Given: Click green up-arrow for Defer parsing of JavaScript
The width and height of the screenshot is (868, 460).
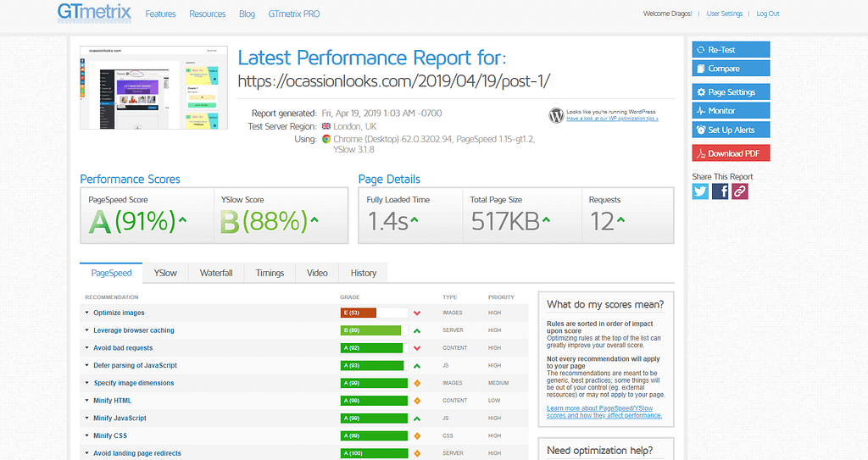Looking at the screenshot, I should point(417,366).
